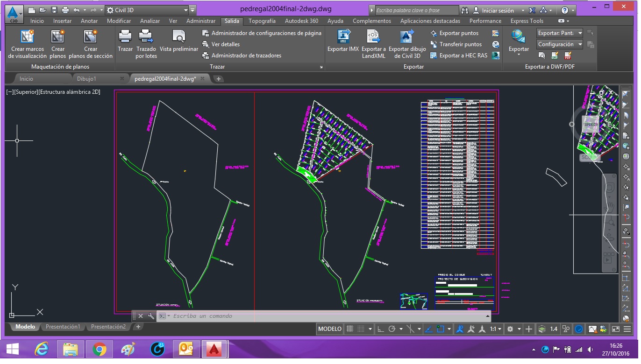
Task: Click Exportar IMX
Action: (x=343, y=41)
